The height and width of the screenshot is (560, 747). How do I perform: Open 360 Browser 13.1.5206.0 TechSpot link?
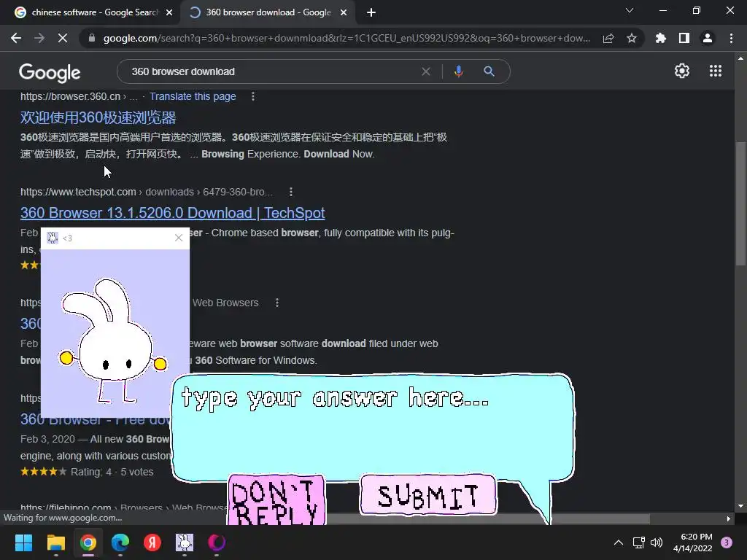[x=172, y=213]
